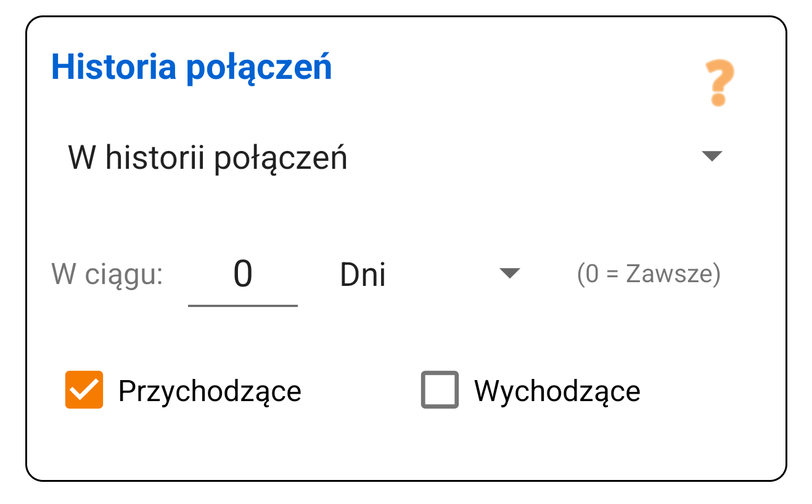Screen dimensions: 812x504
Task: Click the chevron beside W historii połączeń
Action: pos(712,156)
